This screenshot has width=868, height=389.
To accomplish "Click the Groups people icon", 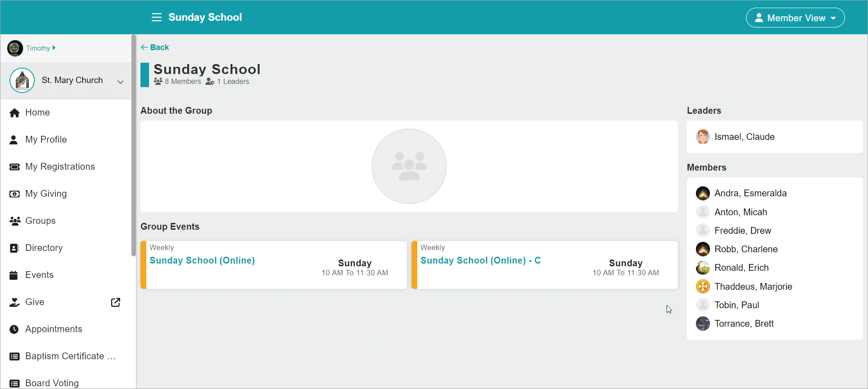I will point(15,221).
